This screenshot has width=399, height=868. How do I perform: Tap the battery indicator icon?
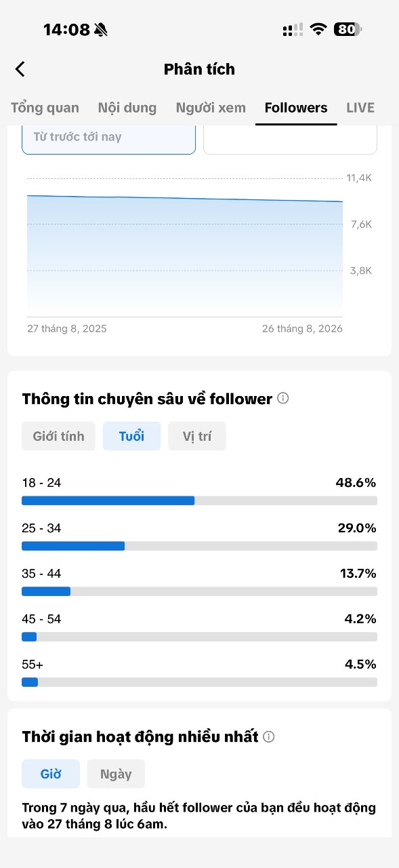[x=348, y=29]
